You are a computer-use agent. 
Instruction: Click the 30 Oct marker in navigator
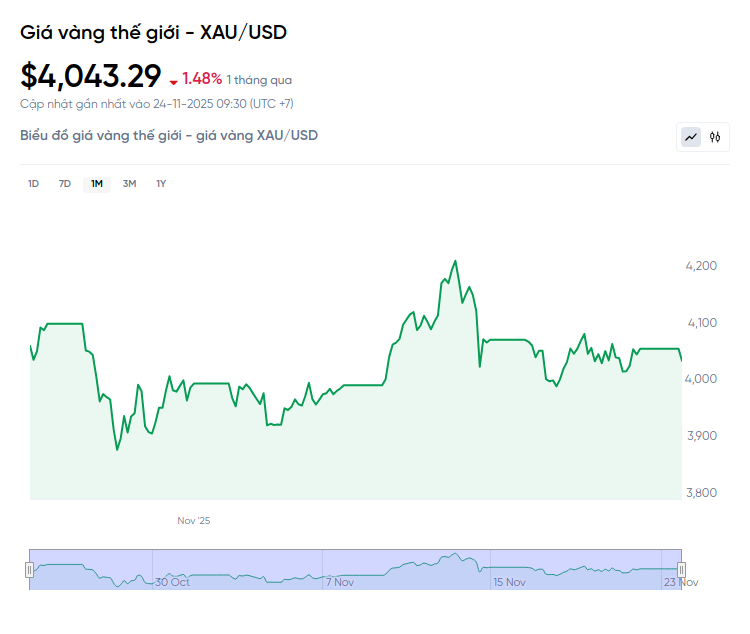(x=172, y=581)
